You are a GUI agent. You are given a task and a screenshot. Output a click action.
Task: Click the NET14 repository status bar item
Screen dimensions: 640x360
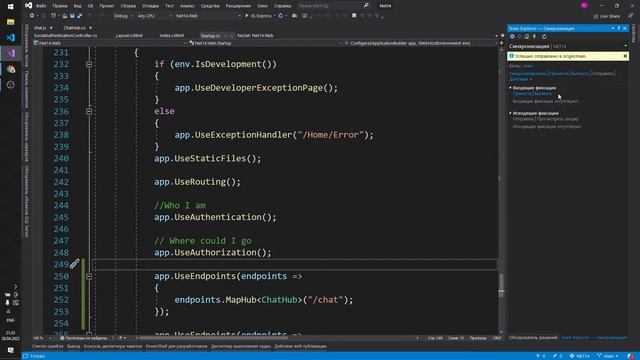coord(580,356)
